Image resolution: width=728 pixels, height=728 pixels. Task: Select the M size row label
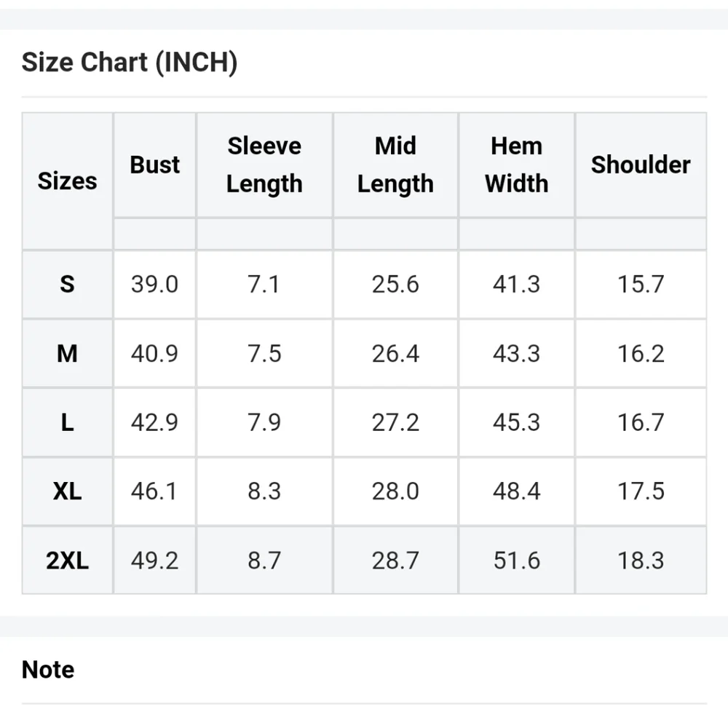[x=67, y=354]
